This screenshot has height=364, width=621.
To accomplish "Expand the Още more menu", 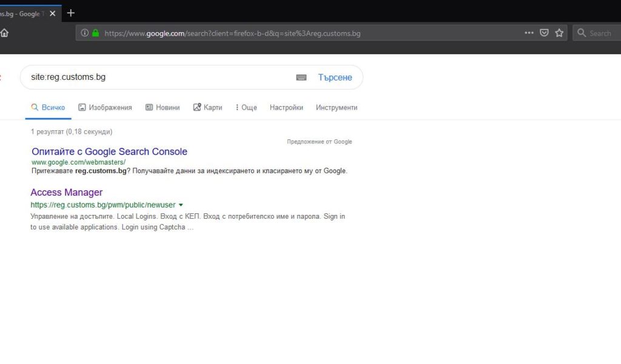I will 246,108.
